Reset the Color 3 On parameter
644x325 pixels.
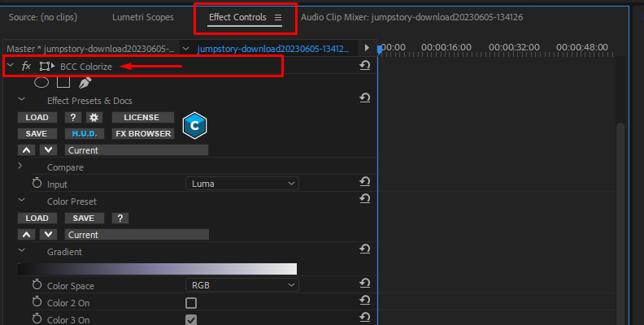pos(365,317)
